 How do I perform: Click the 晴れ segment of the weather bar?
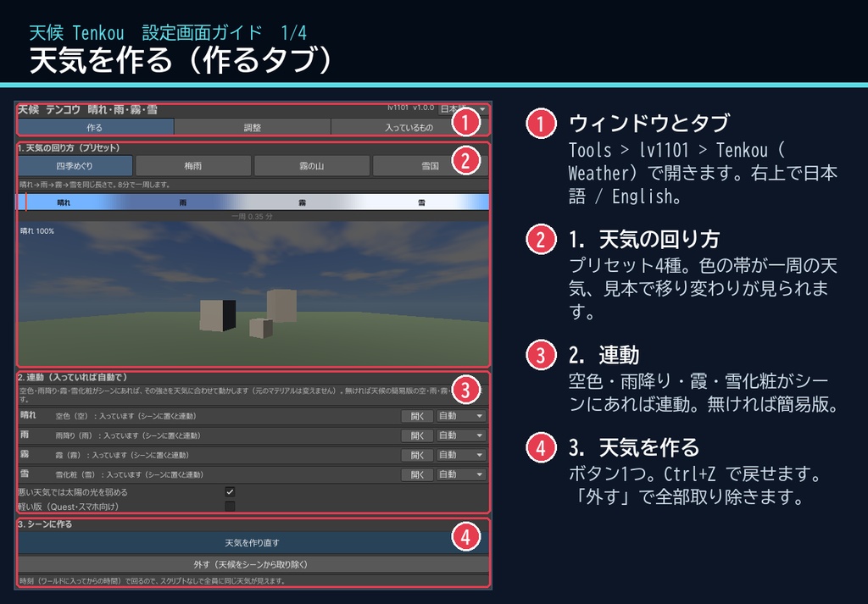(x=64, y=202)
